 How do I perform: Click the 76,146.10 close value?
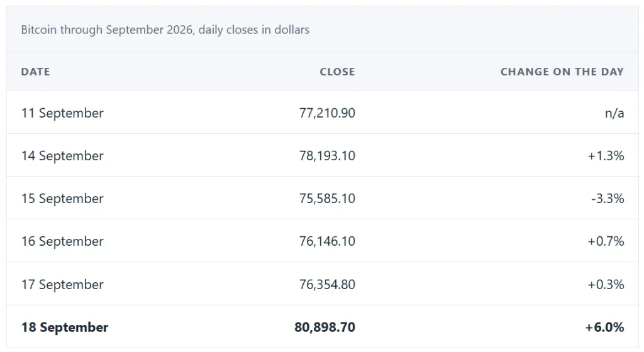tap(327, 241)
